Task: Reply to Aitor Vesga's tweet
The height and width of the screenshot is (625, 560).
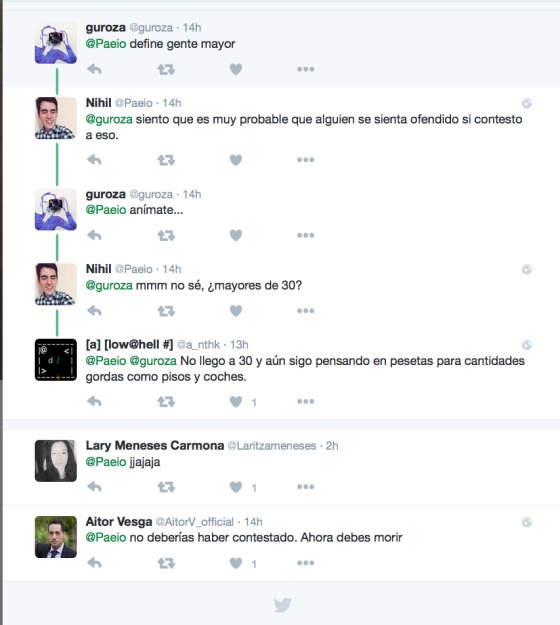Action: (94, 563)
